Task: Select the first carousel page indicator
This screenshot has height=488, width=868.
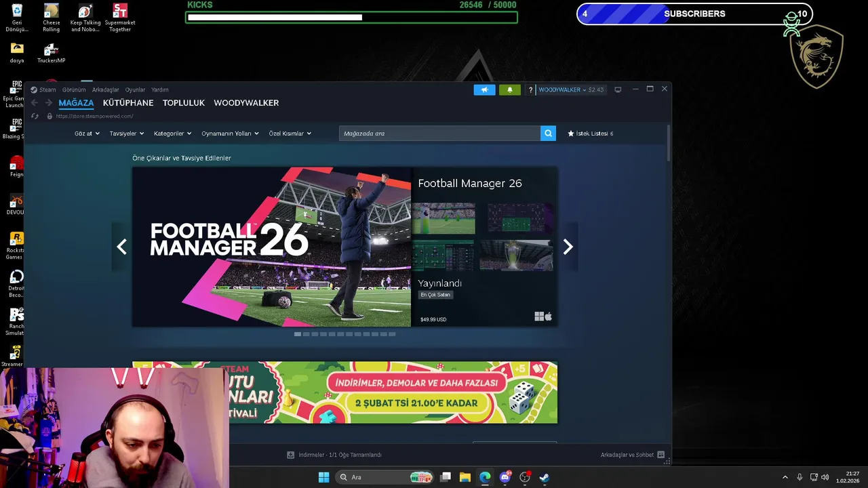Action: tap(298, 334)
